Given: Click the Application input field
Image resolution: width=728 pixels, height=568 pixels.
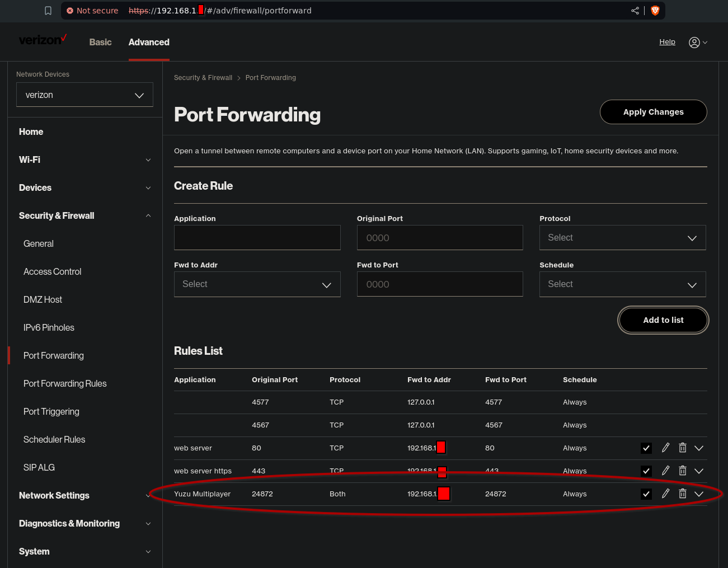Looking at the screenshot, I should click(257, 238).
